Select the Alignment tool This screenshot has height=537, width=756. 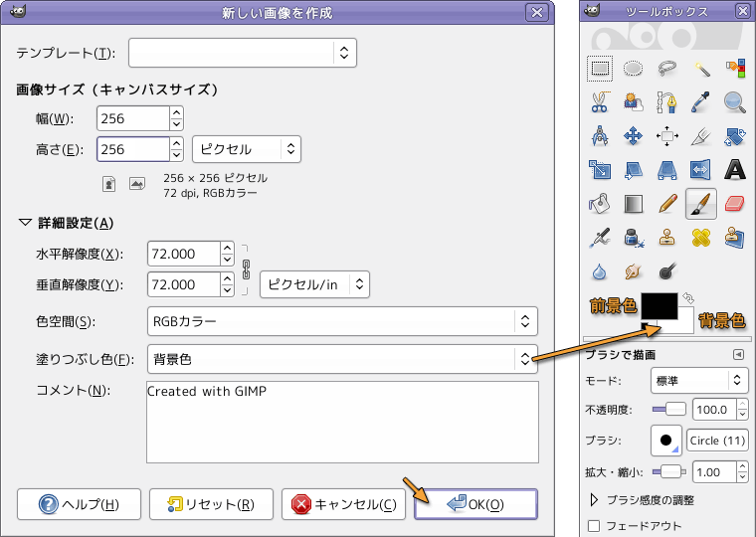click(x=666, y=136)
